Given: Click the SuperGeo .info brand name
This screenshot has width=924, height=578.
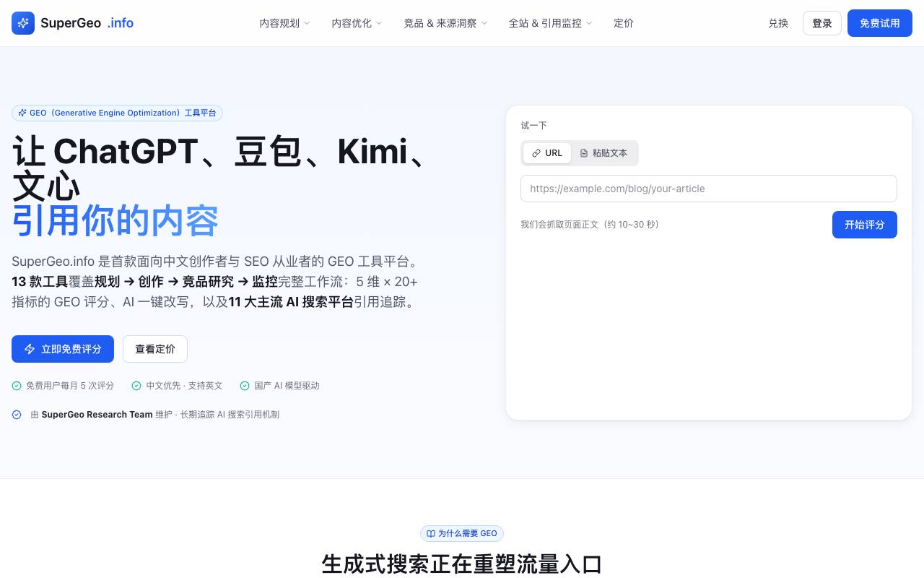Looking at the screenshot, I should [87, 23].
